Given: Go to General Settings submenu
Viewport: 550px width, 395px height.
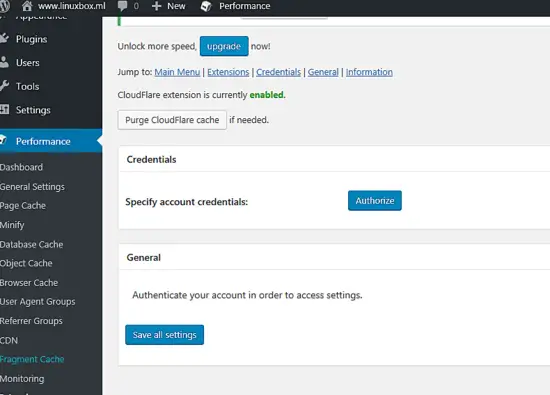Looking at the screenshot, I should point(32,187).
